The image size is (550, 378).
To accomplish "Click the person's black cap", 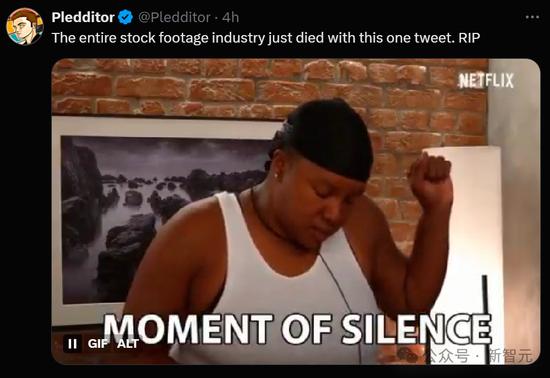I will coord(326,140).
